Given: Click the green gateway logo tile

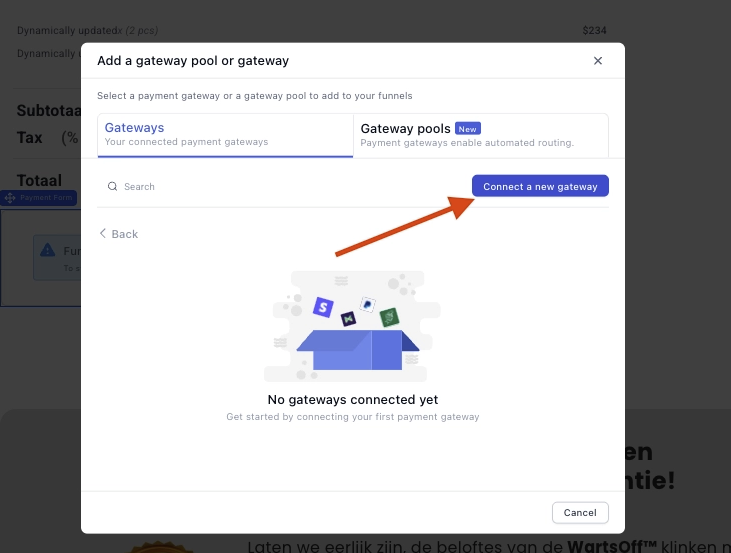Looking at the screenshot, I should point(389,317).
